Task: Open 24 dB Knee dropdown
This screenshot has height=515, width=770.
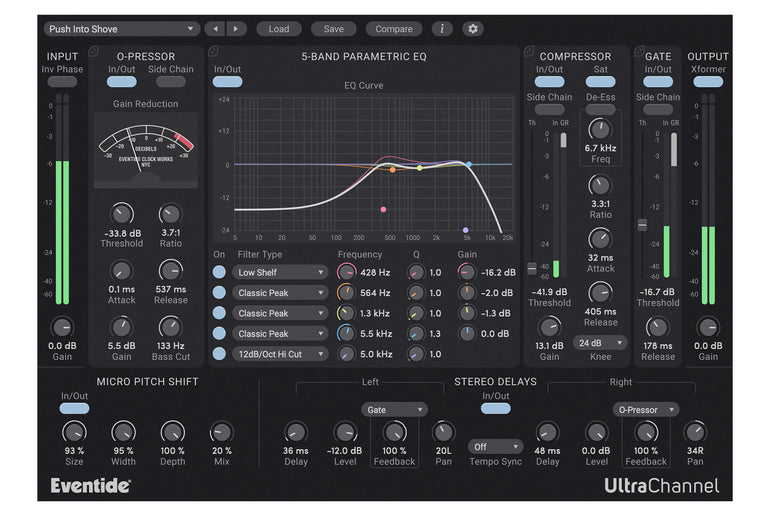Action: pos(600,343)
